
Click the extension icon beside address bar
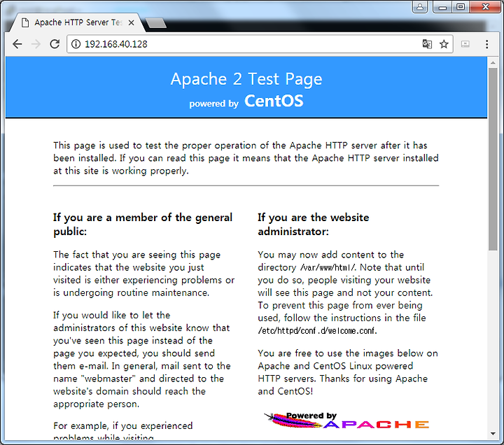pyautogui.click(x=465, y=44)
